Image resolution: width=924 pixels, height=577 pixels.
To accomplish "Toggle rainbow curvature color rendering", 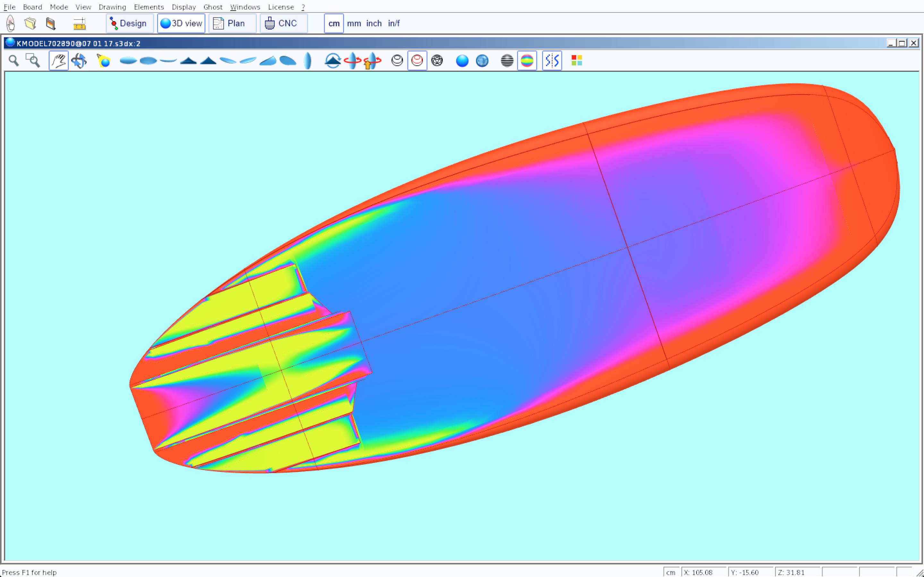I will point(527,61).
